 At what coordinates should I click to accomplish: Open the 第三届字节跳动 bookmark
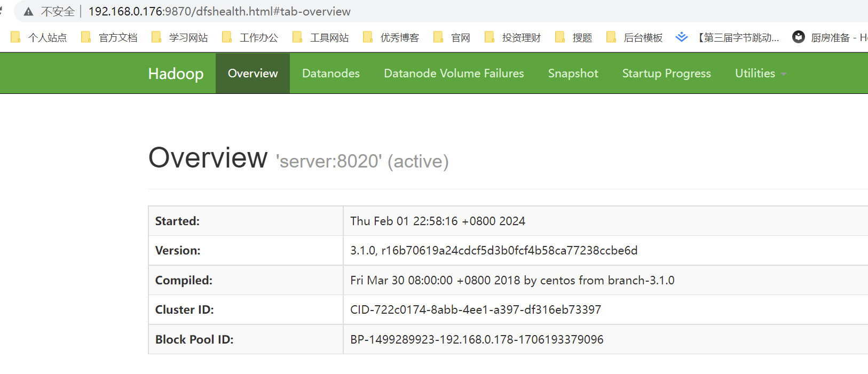click(728, 37)
